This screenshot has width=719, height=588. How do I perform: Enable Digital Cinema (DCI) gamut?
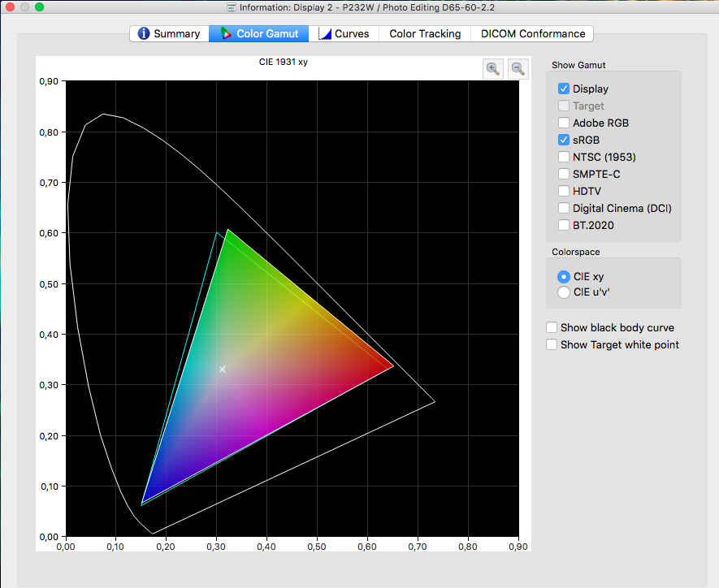564,208
